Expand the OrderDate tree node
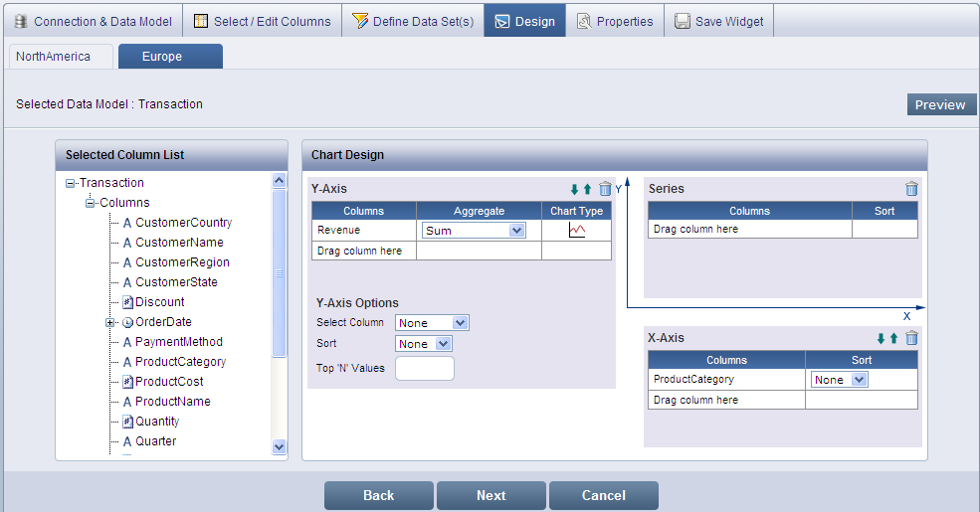The width and height of the screenshot is (980, 512). tap(109, 322)
